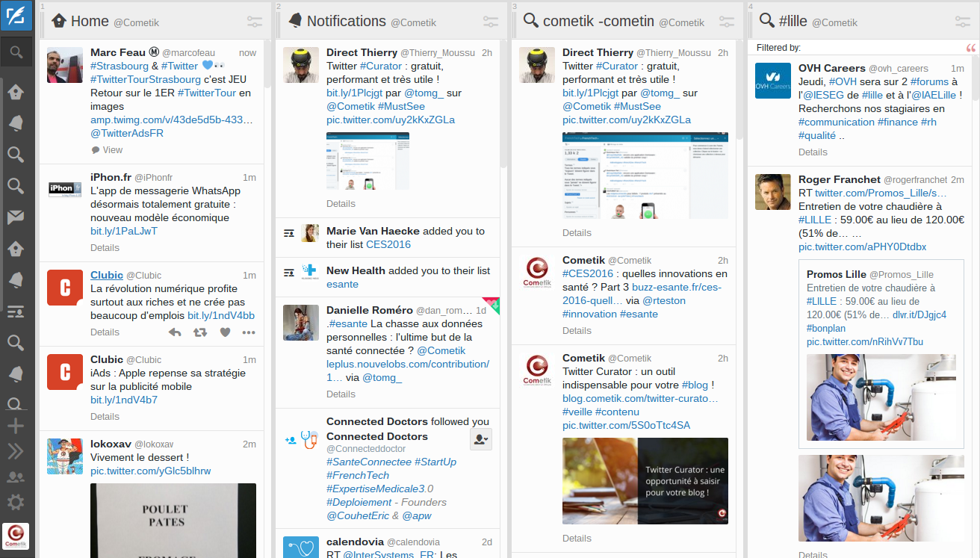The image size is (980, 558).
Task: Open Roger Franchet avatar
Action: (x=773, y=192)
